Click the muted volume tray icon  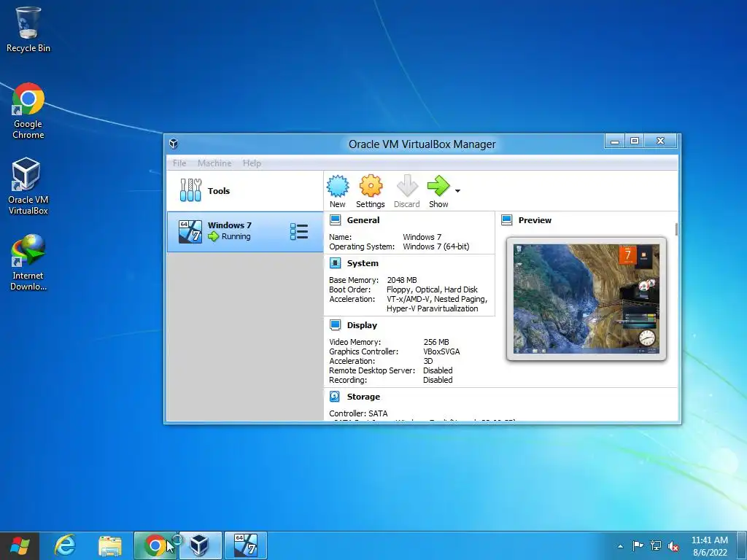[x=673, y=546]
